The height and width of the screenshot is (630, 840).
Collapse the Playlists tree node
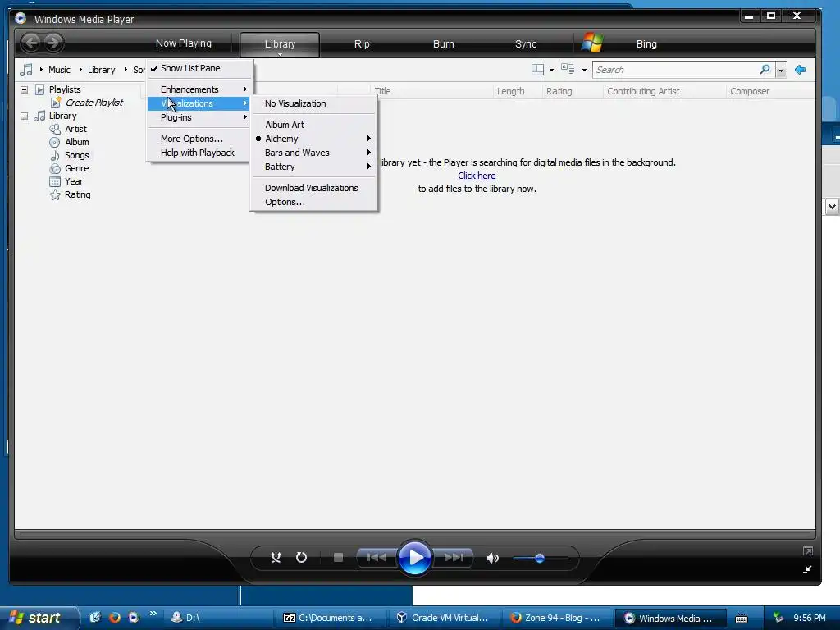pos(24,89)
